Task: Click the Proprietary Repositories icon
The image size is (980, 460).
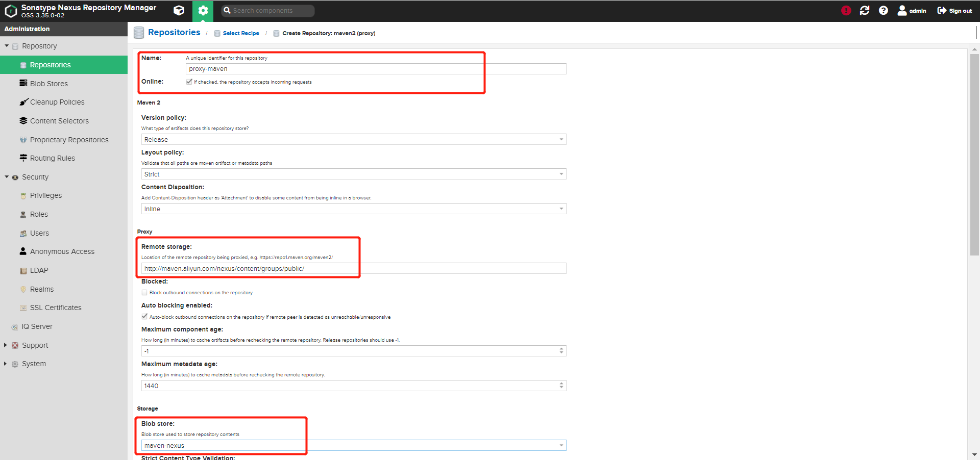Action: click(x=23, y=140)
